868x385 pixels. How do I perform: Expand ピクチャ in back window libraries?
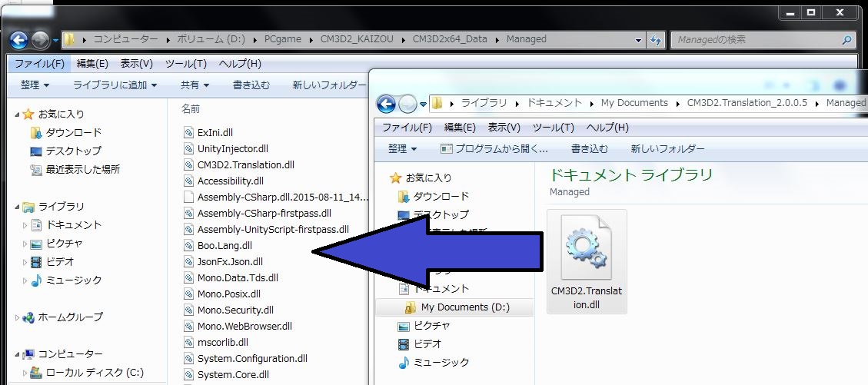[x=25, y=244]
